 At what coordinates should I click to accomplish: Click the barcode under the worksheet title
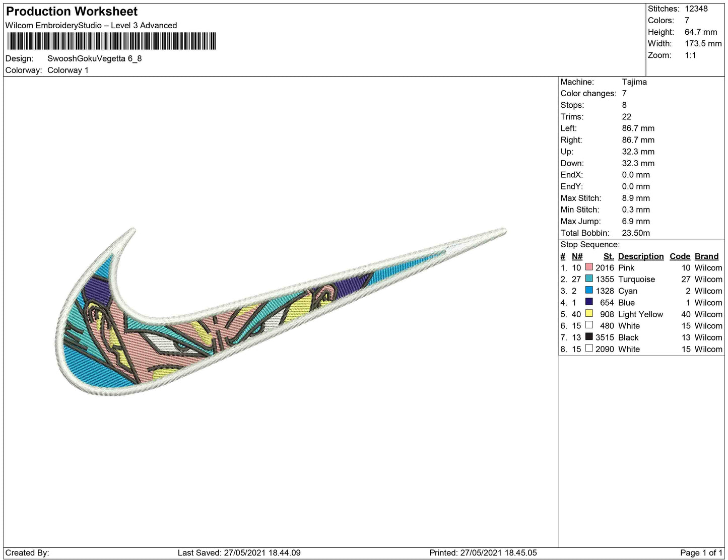(x=111, y=41)
